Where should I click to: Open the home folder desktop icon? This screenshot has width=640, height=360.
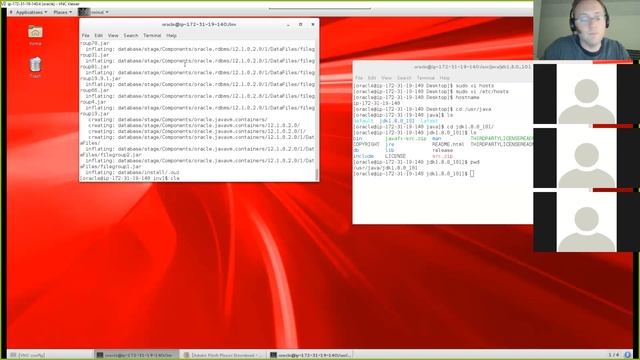pyautogui.click(x=35, y=35)
